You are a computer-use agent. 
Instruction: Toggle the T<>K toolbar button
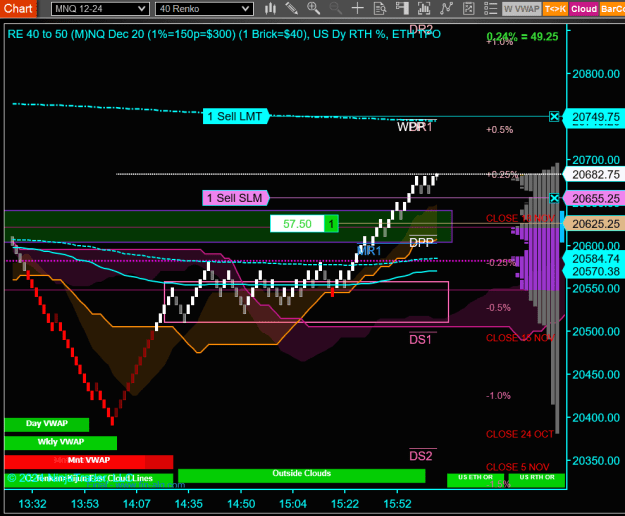point(555,9)
